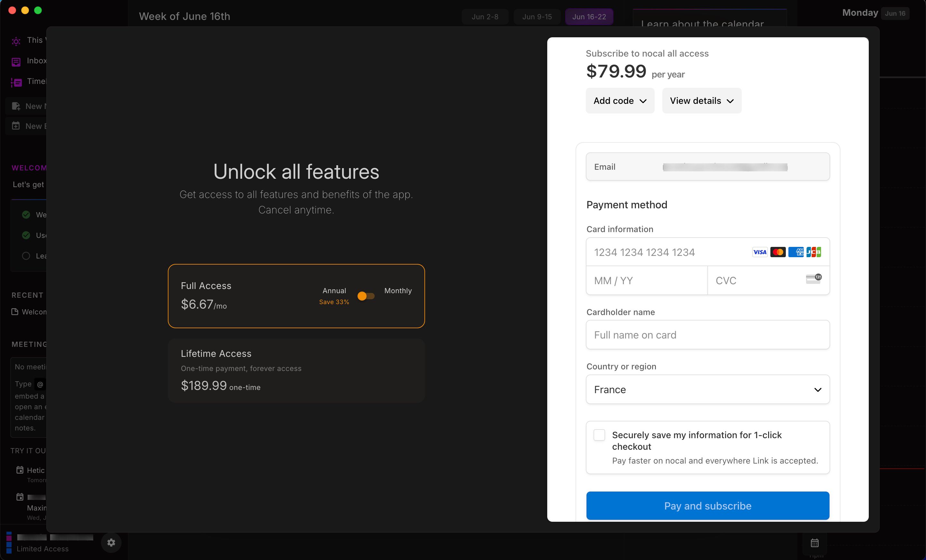Click the CVC card hint icon
The image size is (926, 560).
(814, 279)
